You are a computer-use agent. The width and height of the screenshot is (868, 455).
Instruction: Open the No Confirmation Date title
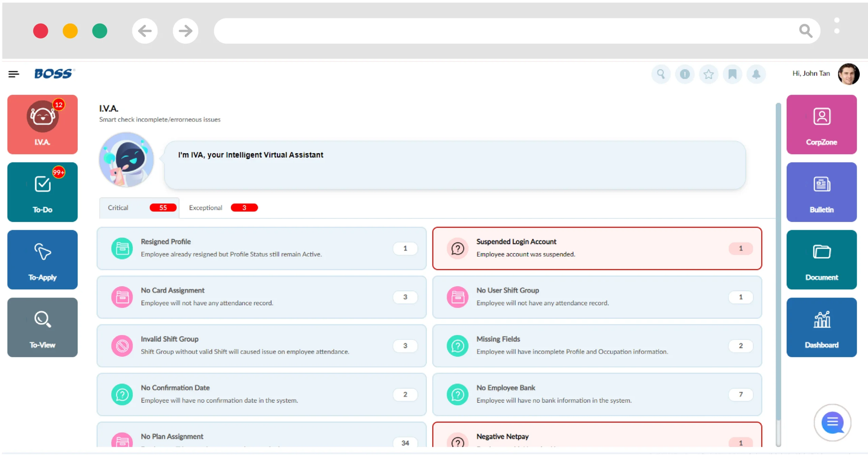175,388
